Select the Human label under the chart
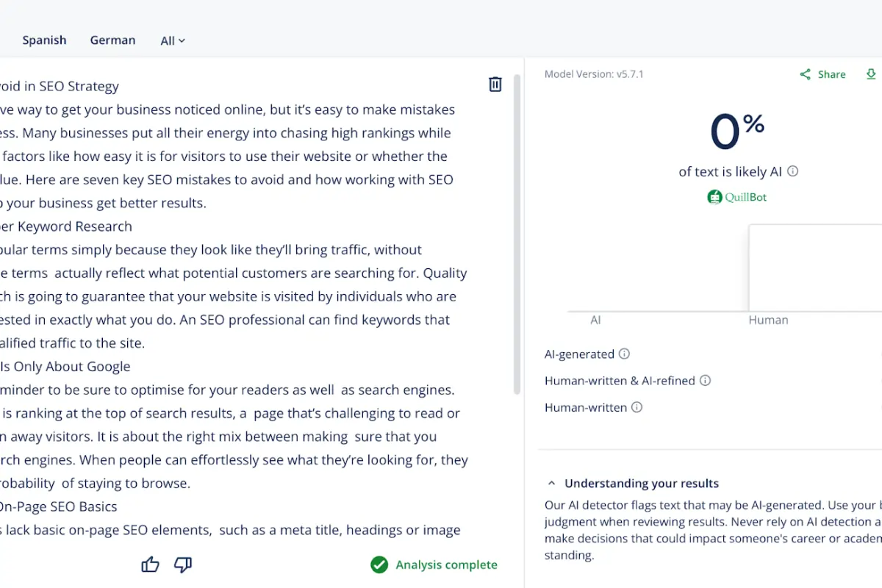Image resolution: width=882 pixels, height=588 pixels. point(768,320)
